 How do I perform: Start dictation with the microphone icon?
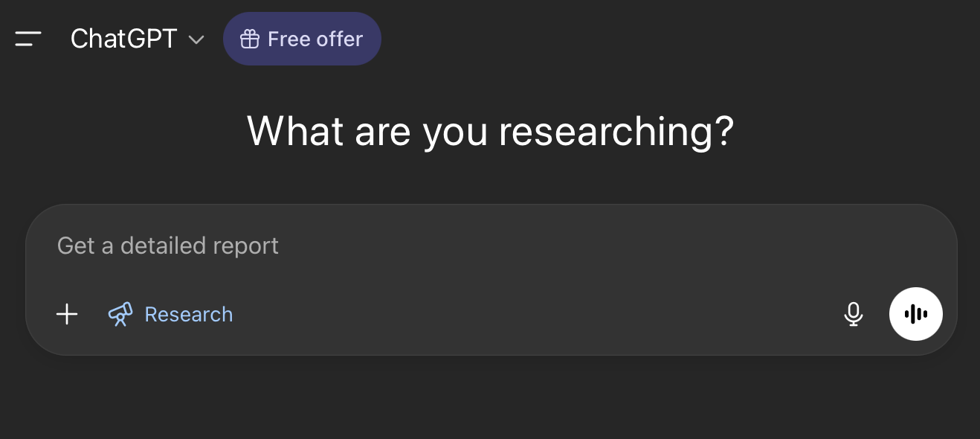(854, 314)
